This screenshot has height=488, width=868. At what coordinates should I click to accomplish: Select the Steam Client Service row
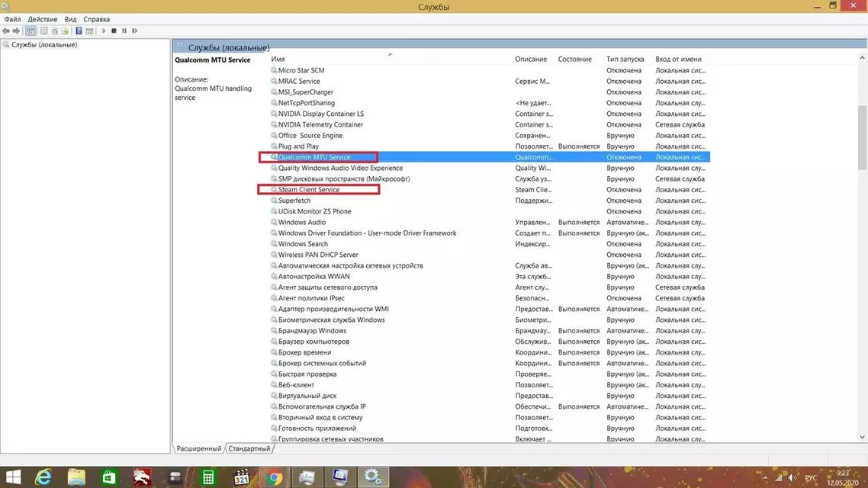click(490, 190)
